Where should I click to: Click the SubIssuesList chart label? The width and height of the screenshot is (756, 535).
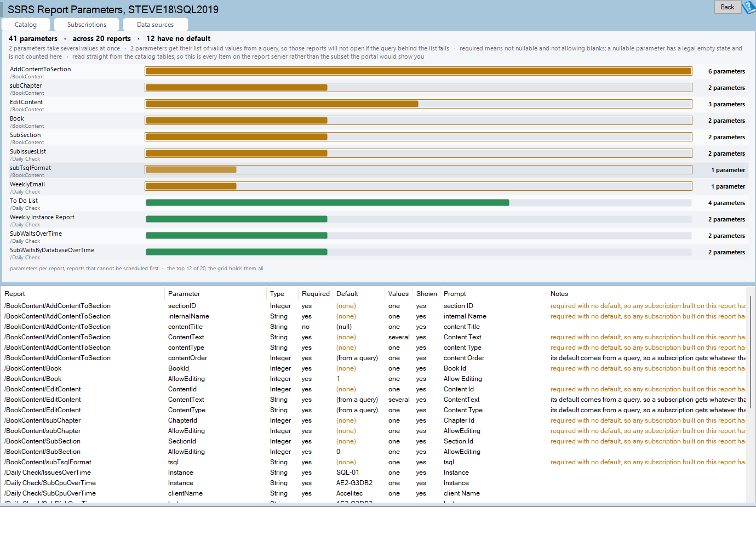point(28,151)
